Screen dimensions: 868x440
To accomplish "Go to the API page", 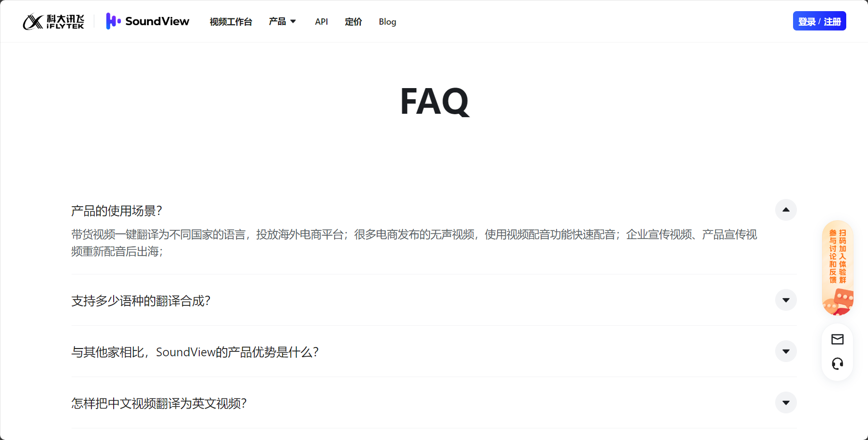I will click(322, 22).
